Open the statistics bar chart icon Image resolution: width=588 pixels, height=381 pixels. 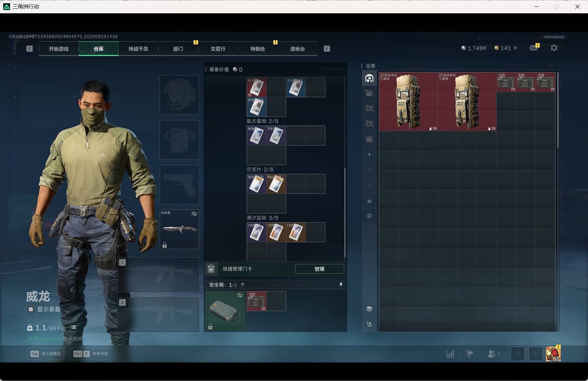pyautogui.click(x=450, y=354)
